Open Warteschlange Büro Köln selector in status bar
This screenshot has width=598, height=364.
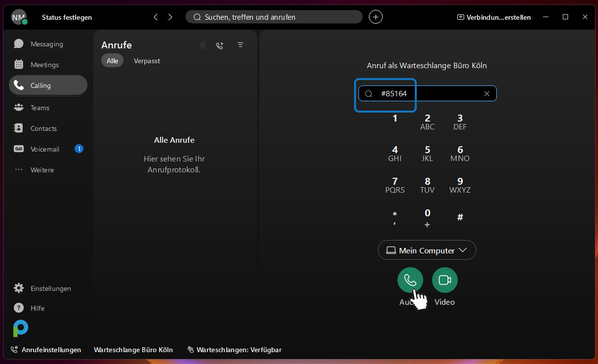(133, 350)
